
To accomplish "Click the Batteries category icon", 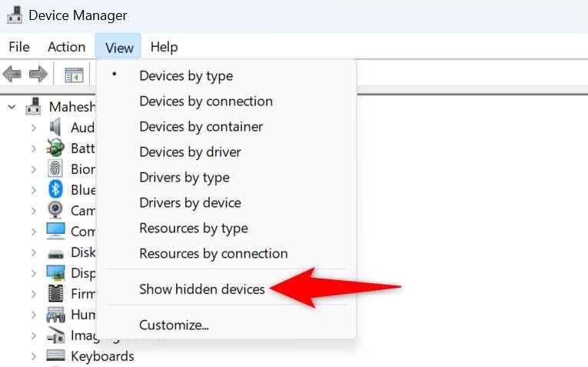I will click(x=55, y=148).
